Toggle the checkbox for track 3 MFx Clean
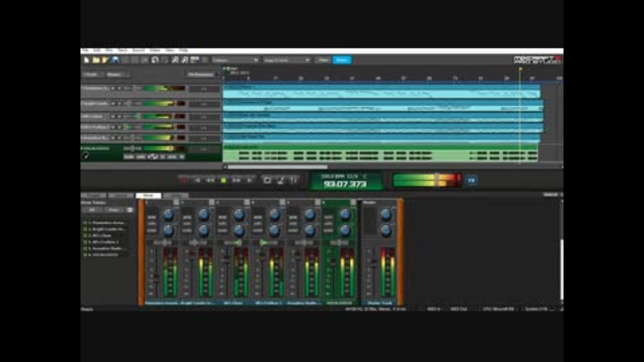This screenshot has width=644, height=362. click(85, 235)
